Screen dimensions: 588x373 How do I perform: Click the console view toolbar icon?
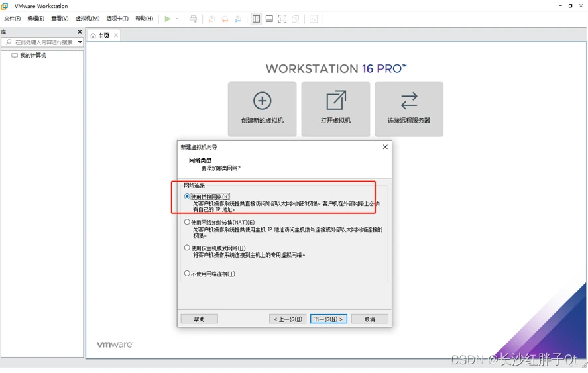point(314,19)
